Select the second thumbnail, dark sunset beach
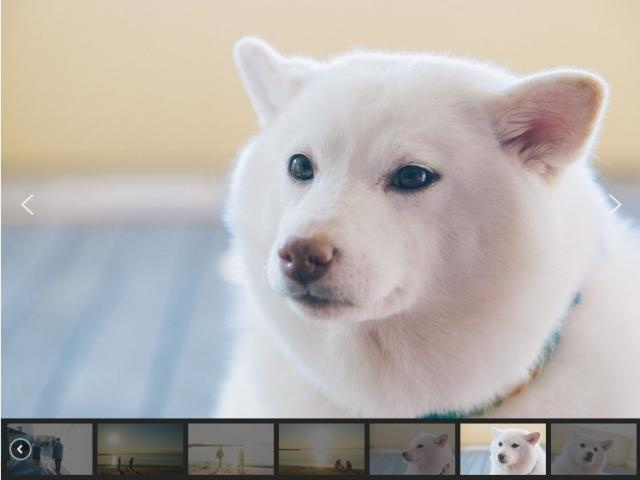640x480 pixels. tap(140, 449)
